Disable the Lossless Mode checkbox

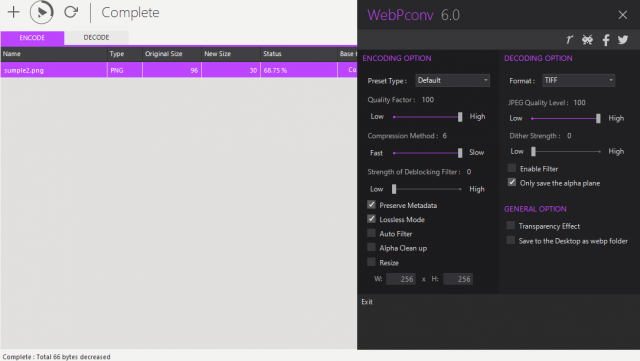click(371, 219)
